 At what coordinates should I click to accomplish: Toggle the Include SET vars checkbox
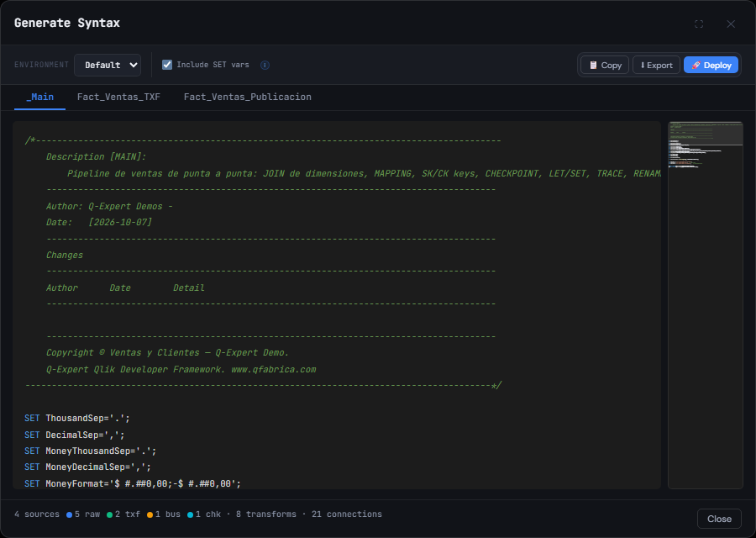click(167, 65)
